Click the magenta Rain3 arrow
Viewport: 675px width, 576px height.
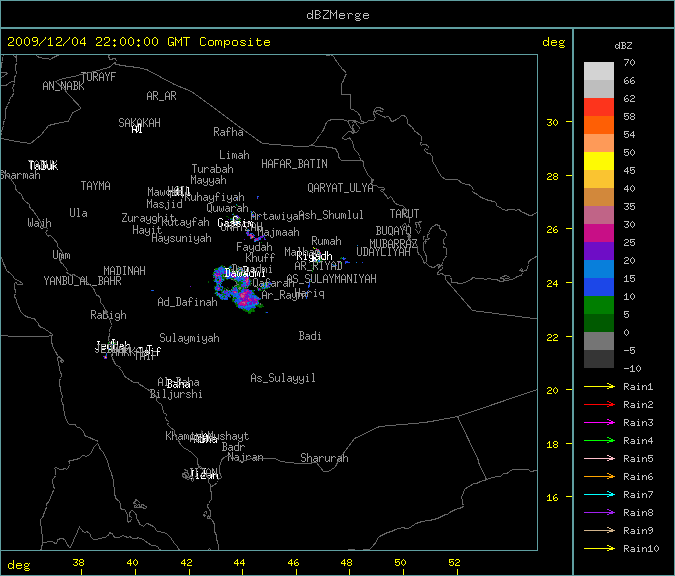pos(599,422)
